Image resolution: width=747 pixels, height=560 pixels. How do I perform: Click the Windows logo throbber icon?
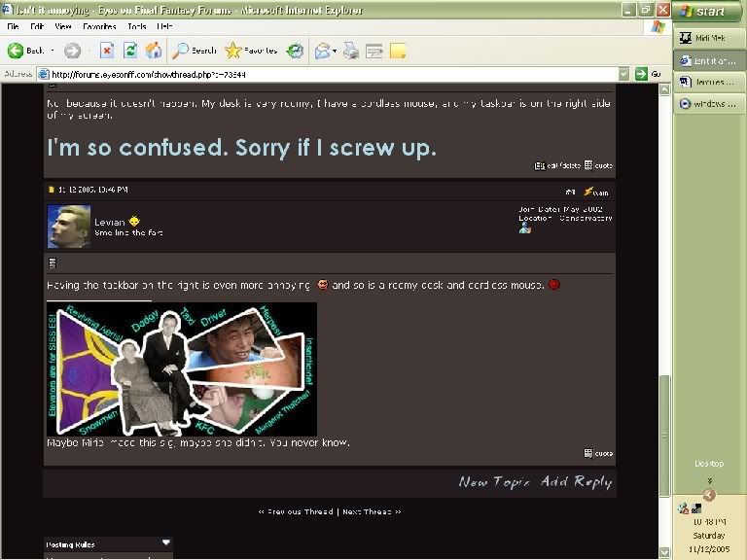point(658,26)
